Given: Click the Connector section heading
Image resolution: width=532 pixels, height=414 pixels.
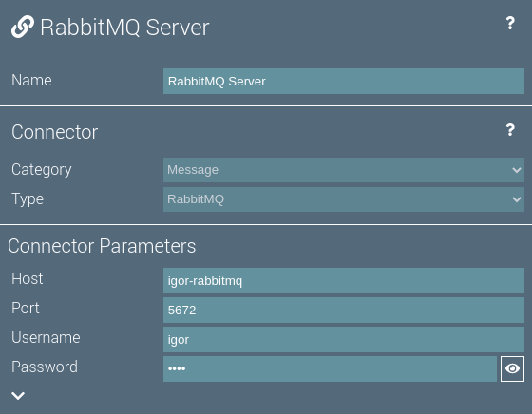Looking at the screenshot, I should (55, 132).
